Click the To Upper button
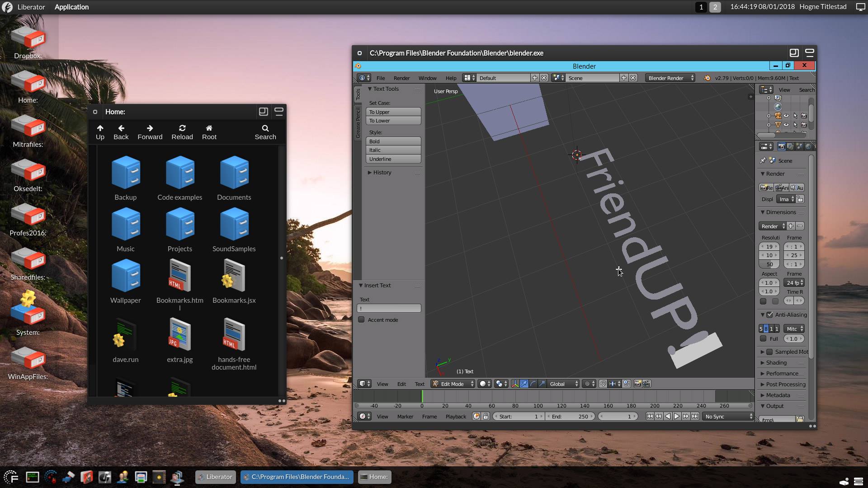The height and width of the screenshot is (488, 868). pyautogui.click(x=393, y=112)
